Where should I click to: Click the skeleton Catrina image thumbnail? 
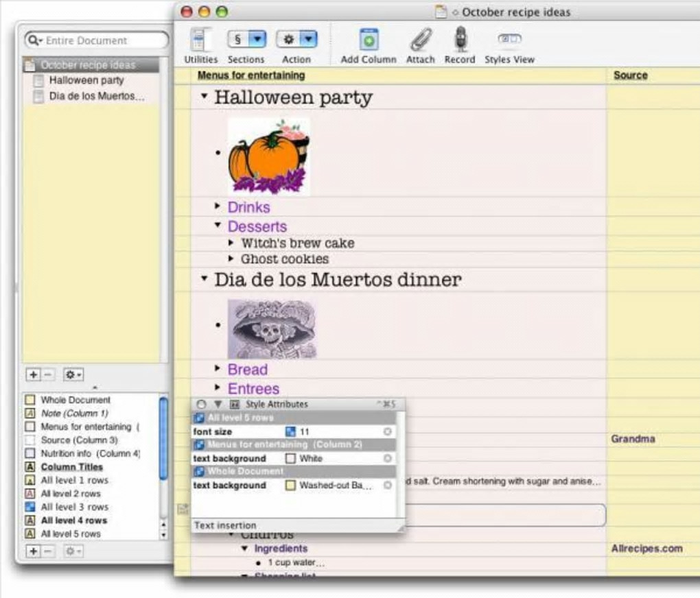pyautogui.click(x=272, y=329)
